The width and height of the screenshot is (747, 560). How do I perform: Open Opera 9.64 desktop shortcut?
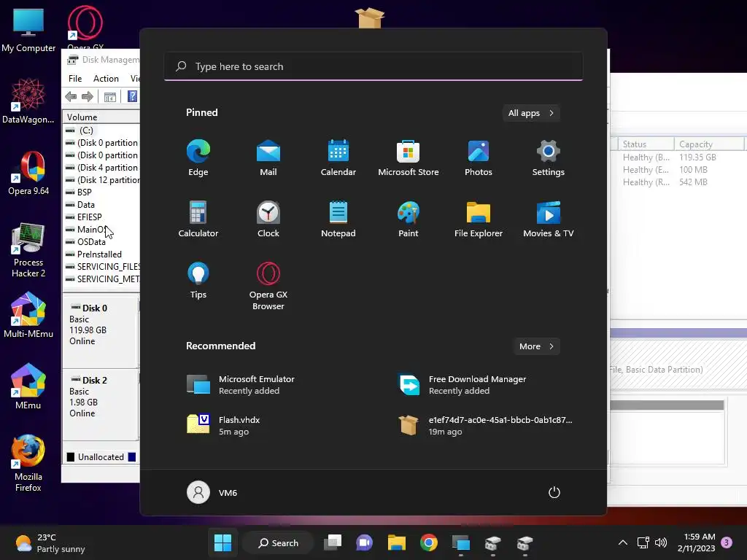point(28,173)
